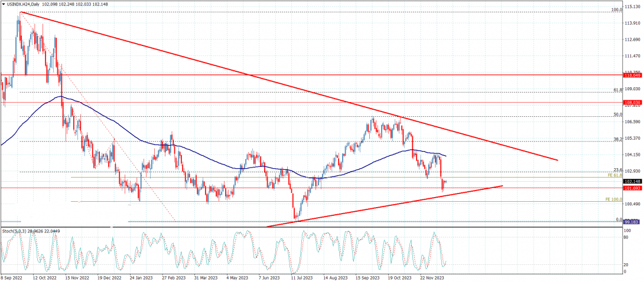This screenshot has width=644, height=282.
Task: Click the 100.490 price axis value
Action: point(633,204)
